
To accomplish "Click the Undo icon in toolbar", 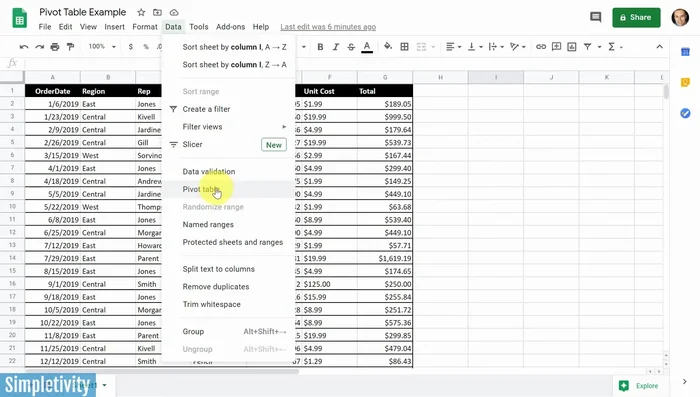I will click(24, 46).
